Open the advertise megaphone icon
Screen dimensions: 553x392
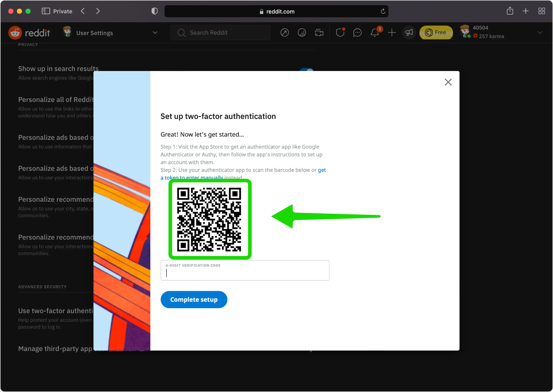[409, 32]
